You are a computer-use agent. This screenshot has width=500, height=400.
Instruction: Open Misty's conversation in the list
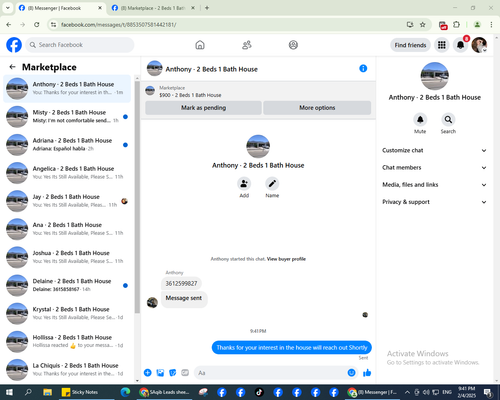67,117
